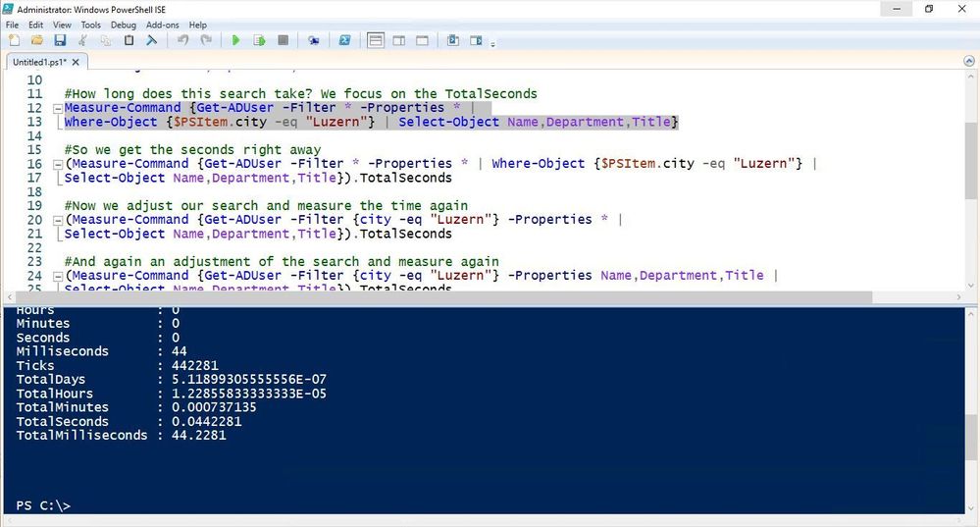Show command window icon
Viewport: 980px width, 527px height.
click(453, 40)
